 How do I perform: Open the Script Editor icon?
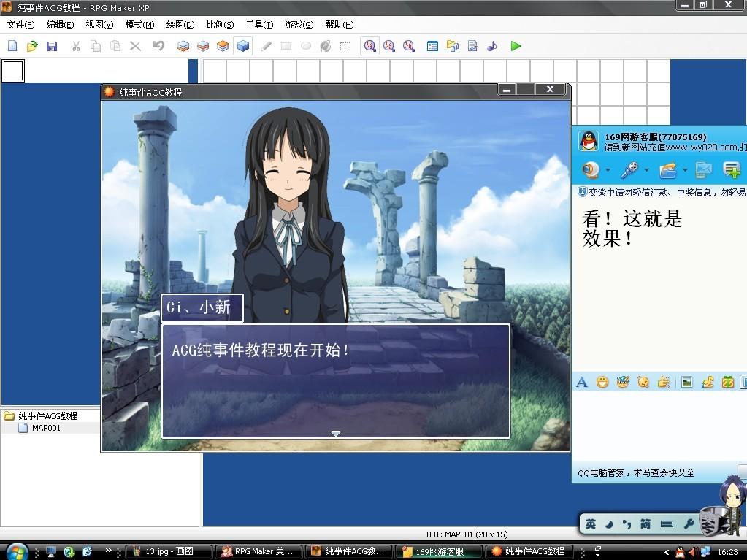coord(472,46)
